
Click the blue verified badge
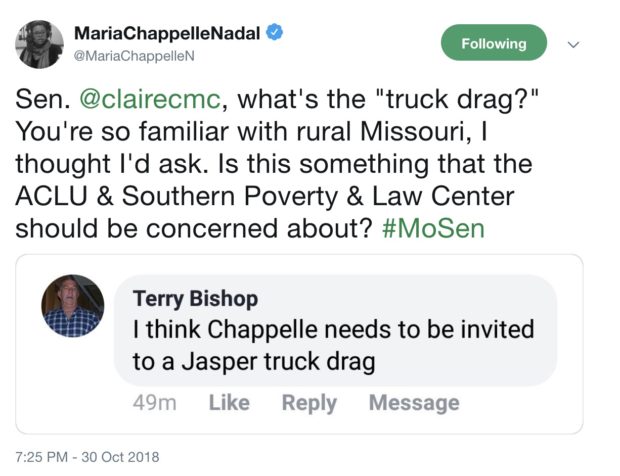pos(274,33)
